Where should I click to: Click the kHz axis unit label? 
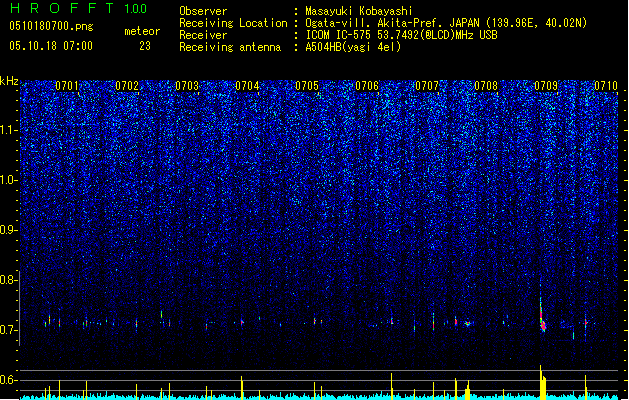click(9, 81)
